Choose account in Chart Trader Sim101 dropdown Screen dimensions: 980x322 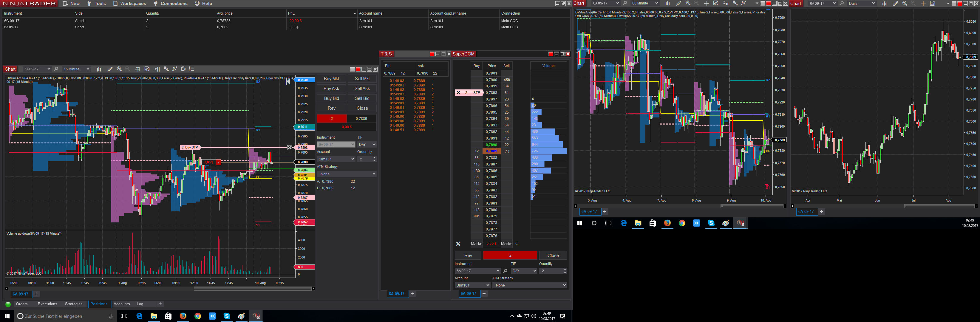336,159
